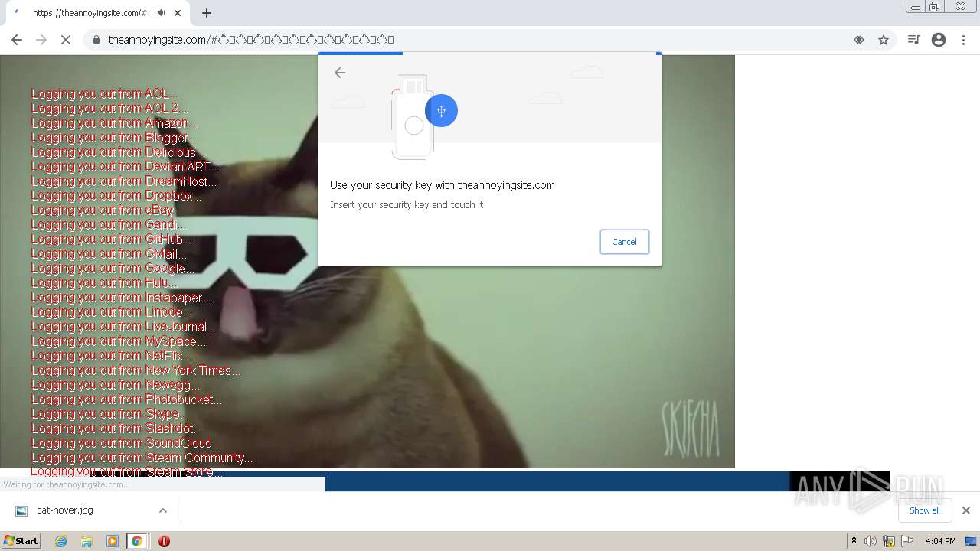The width and height of the screenshot is (980, 551).
Task: Click red stop-sign taskbar icon
Action: click(x=164, y=541)
